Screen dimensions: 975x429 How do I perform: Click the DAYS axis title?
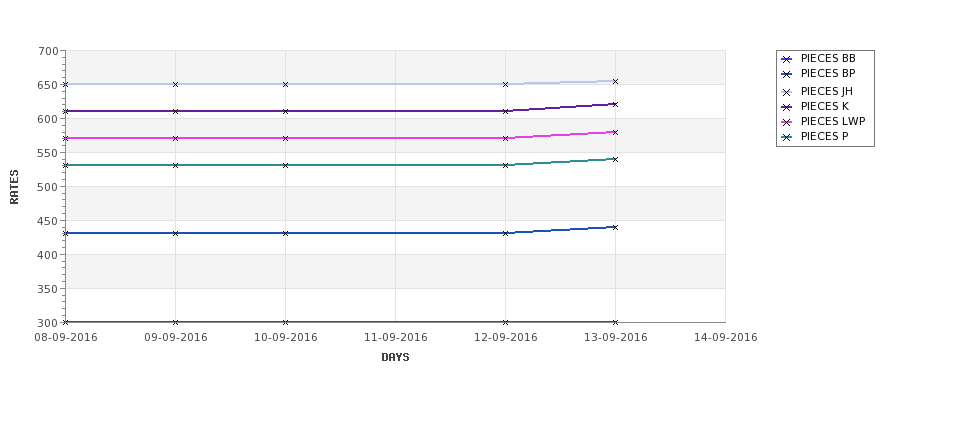(x=395, y=358)
